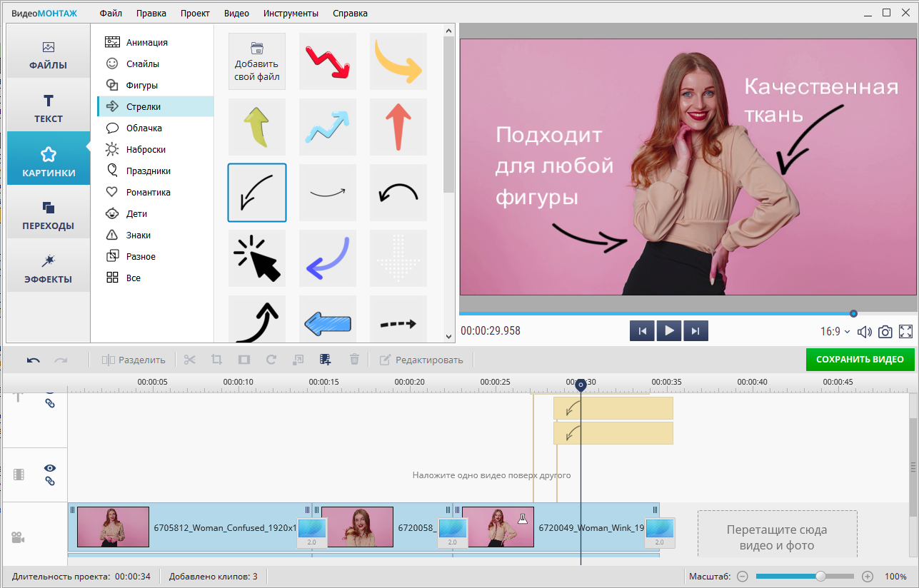Open the Text section in sidebar
Viewport: 919px width, 588px height.
click(x=49, y=108)
